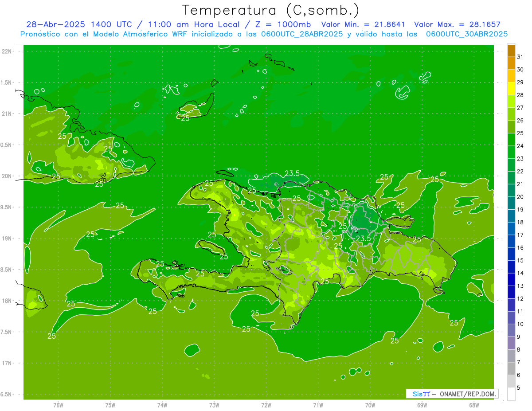Pick the white swatch below colorbar label 5

pos(511,394)
